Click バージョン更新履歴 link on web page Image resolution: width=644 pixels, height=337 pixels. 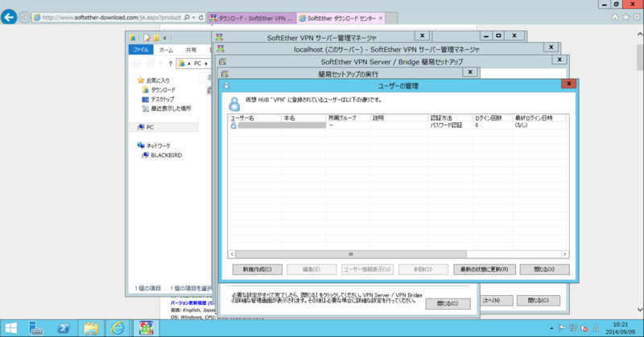click(188, 303)
